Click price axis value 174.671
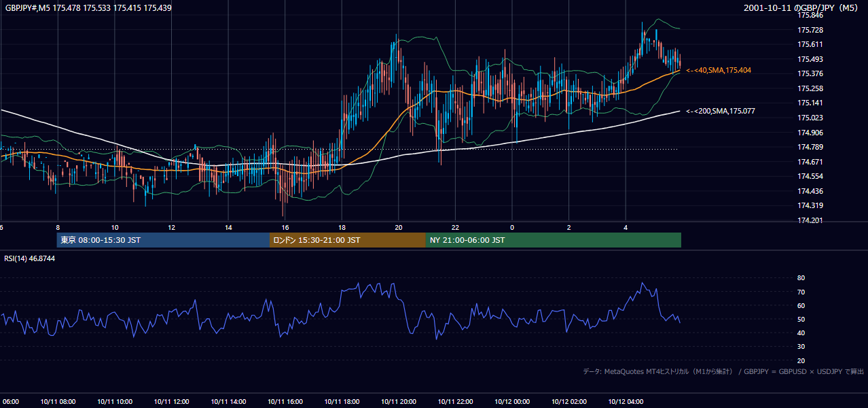This screenshot has height=408, width=868. 810,162
